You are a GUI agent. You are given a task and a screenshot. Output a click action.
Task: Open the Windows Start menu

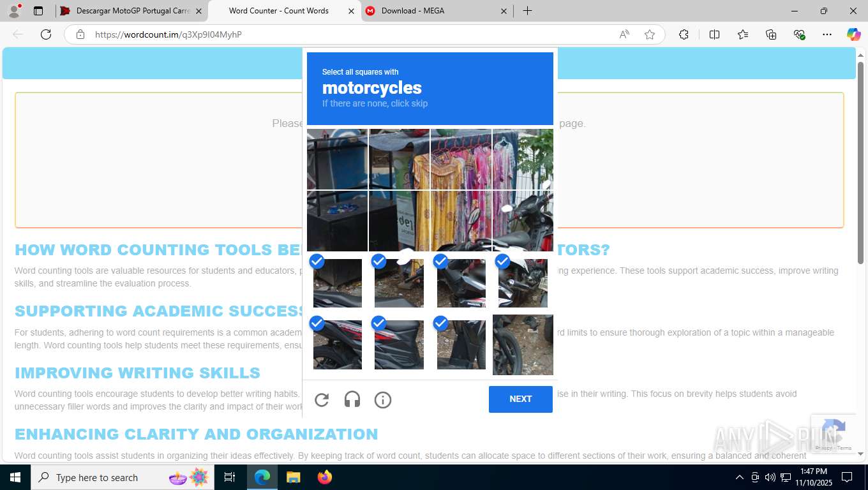coord(15,477)
